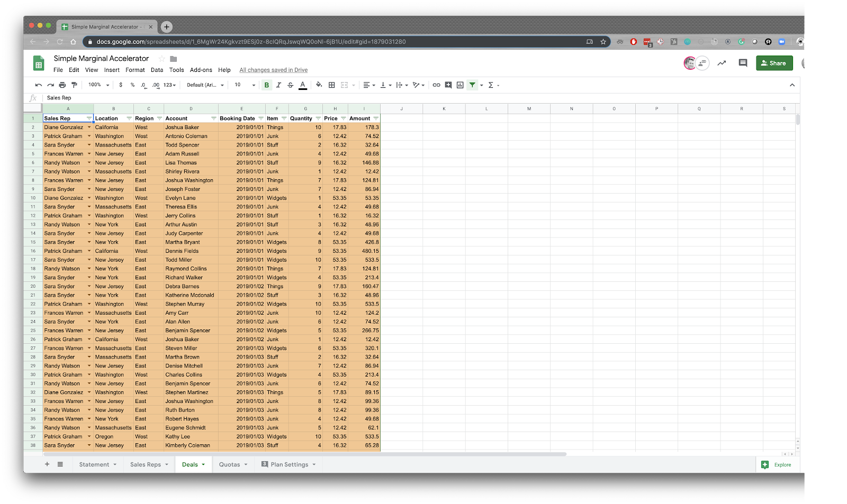Image resolution: width=847 pixels, height=504 pixels.
Task: Toggle the filter on the toolbar
Action: (x=472, y=85)
